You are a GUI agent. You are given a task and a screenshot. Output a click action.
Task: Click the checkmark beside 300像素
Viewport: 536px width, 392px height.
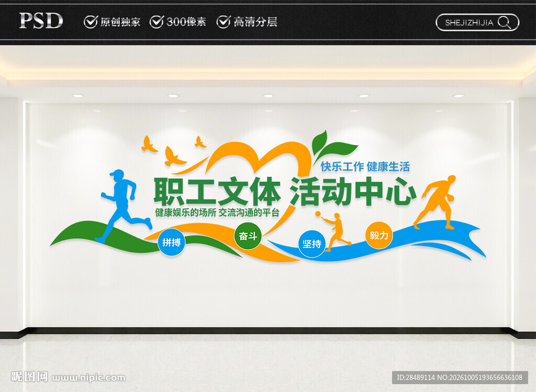157,21
